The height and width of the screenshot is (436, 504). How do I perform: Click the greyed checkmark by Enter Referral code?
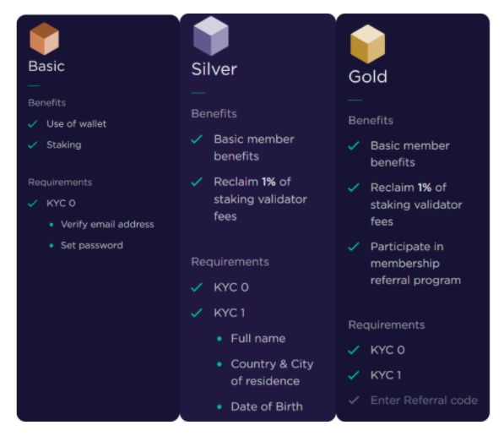[354, 400]
